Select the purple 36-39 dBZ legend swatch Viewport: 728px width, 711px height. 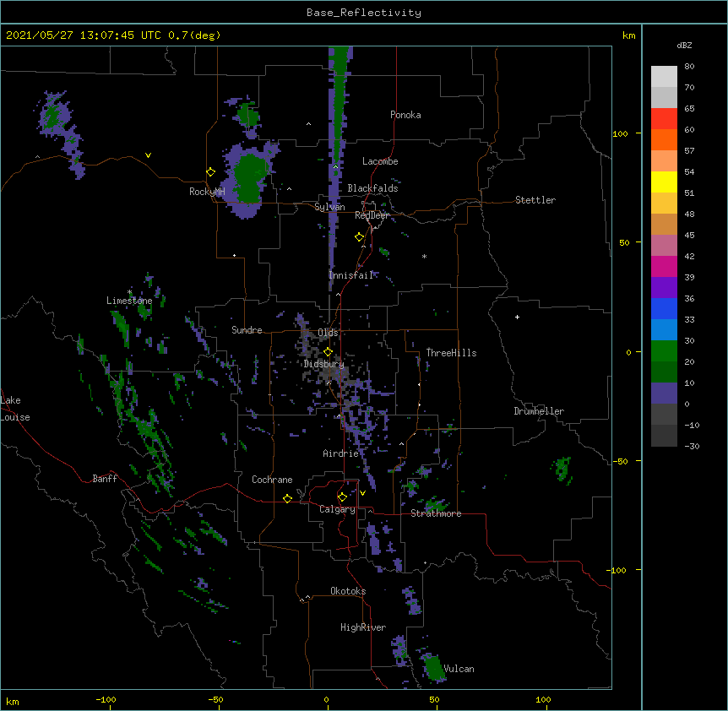click(x=664, y=287)
